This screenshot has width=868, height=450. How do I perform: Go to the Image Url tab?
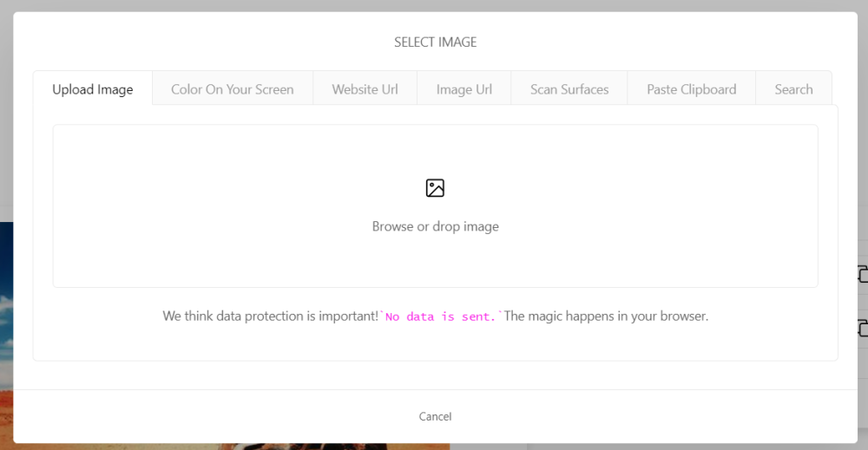(464, 89)
